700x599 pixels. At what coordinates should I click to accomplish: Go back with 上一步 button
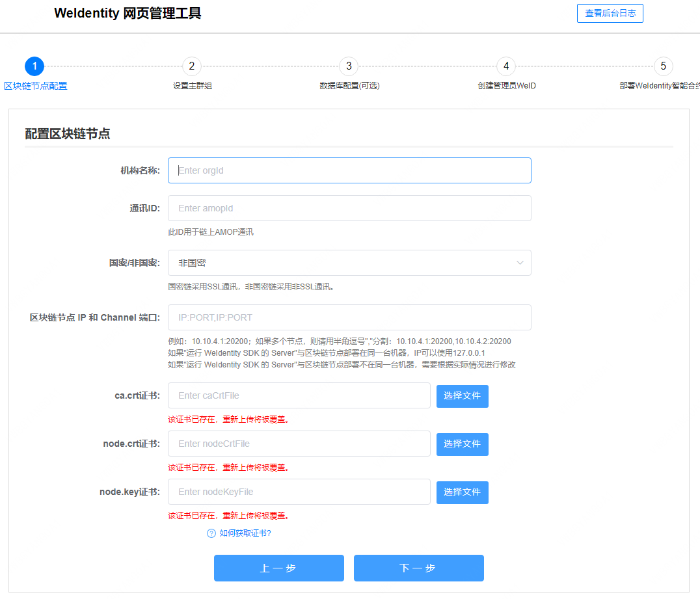coord(279,568)
